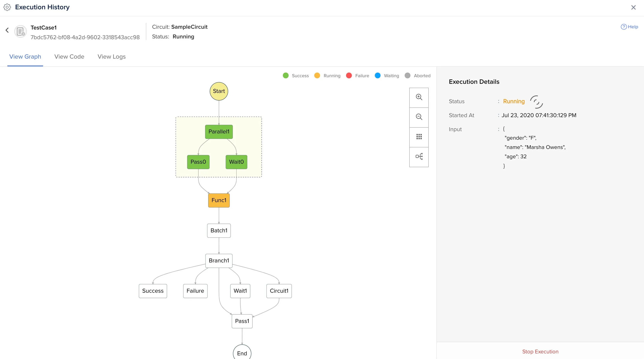Viewport: 644px width, 359px height.
Task: Select the Branch1 node
Action: pyautogui.click(x=219, y=261)
